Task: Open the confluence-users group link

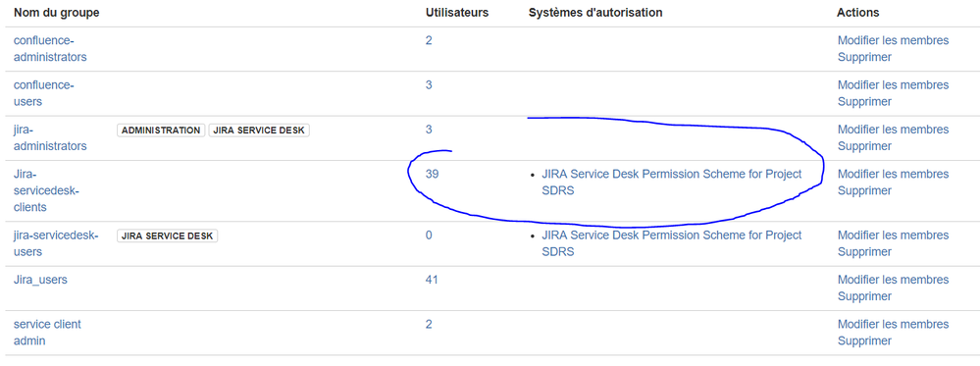Action: (44, 93)
